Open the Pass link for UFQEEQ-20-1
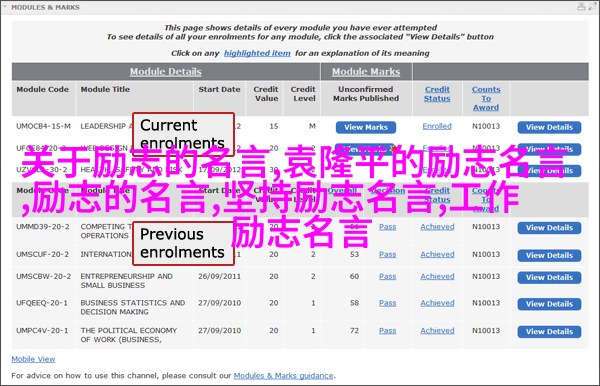 pyautogui.click(x=387, y=303)
